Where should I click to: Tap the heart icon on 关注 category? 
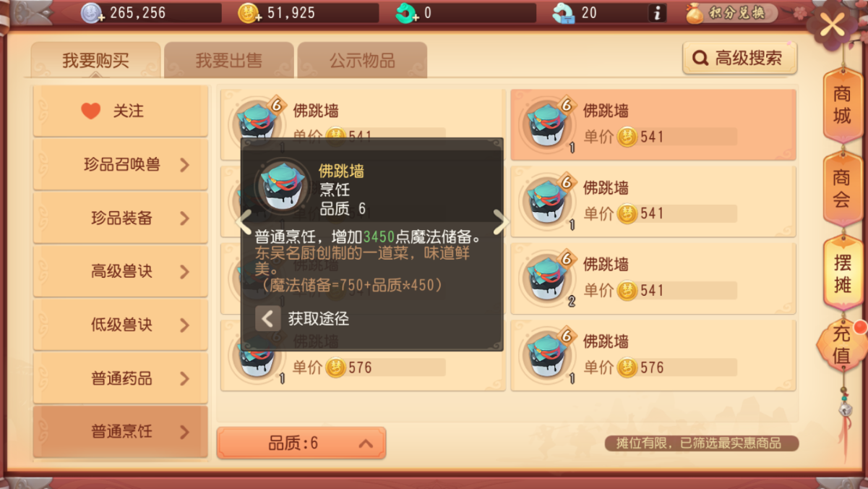91,111
